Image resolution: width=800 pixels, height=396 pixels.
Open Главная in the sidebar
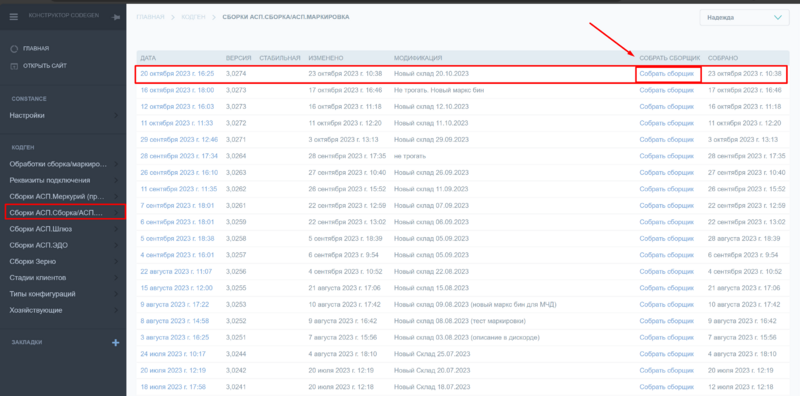36,48
